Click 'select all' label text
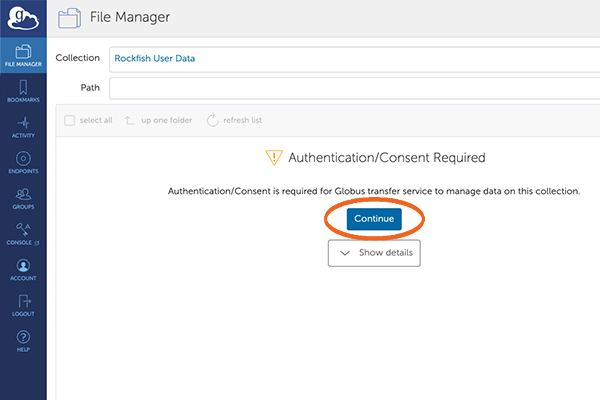This screenshot has height=400, width=600. pyautogui.click(x=96, y=120)
